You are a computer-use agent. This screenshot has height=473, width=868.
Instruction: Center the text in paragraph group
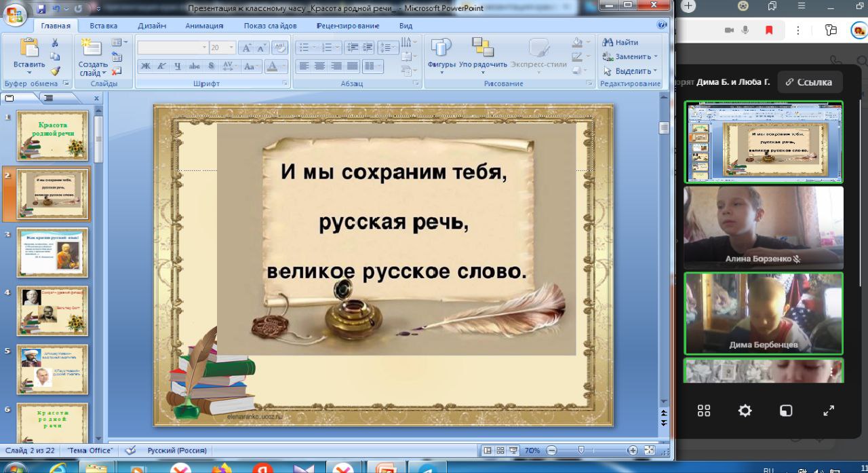[x=320, y=67]
